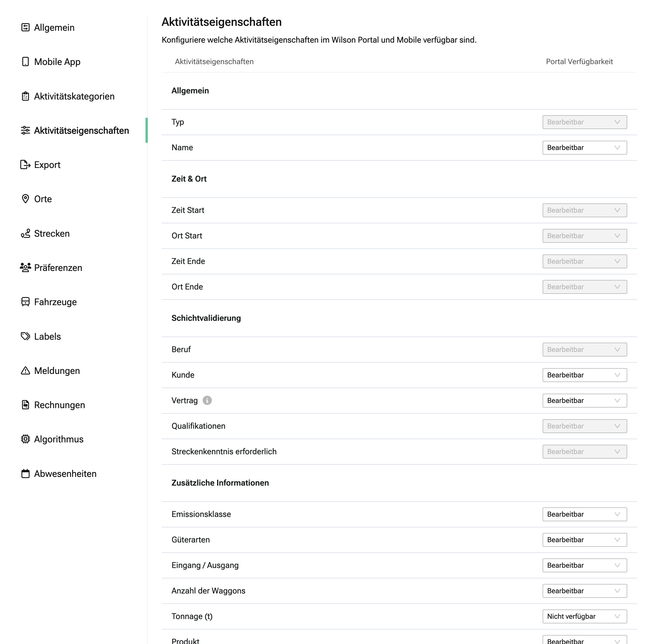The height and width of the screenshot is (644, 651).
Task: Open the Kunde availability dropdown
Action: 584,375
